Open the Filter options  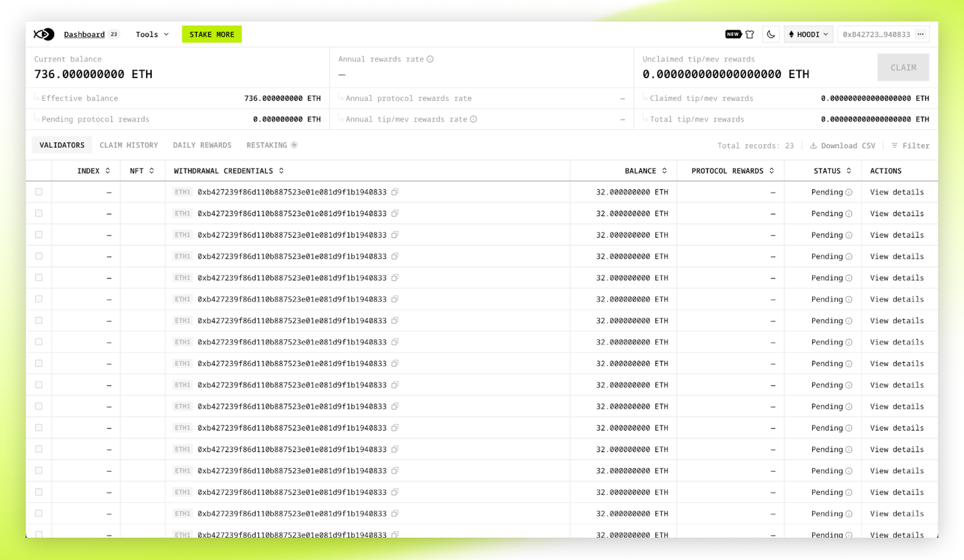[x=910, y=146]
